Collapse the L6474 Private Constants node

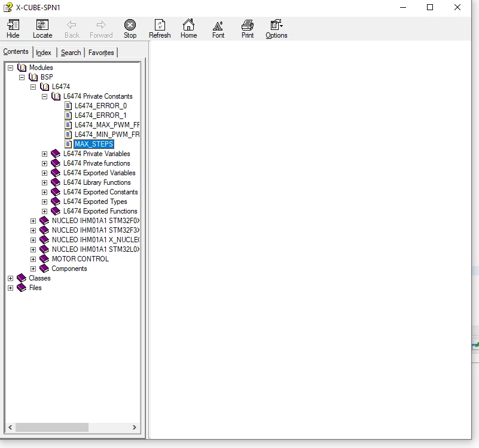point(45,96)
